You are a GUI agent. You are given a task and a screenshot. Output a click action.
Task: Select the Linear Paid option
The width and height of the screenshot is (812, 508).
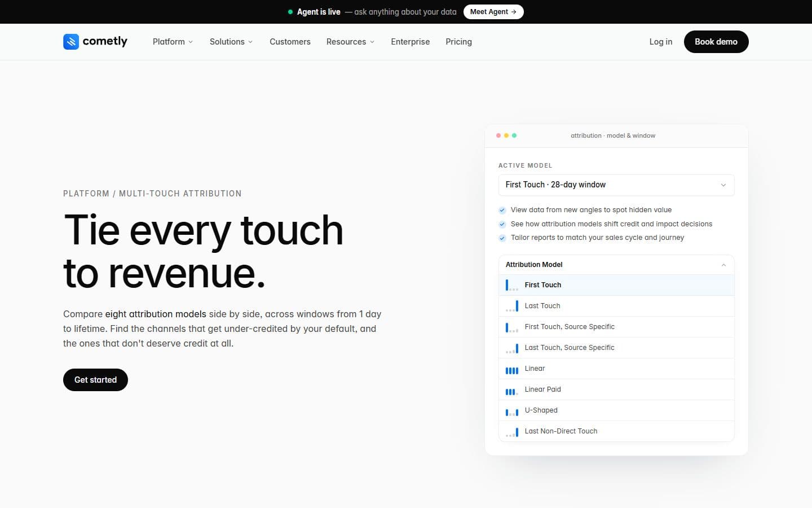pos(616,389)
